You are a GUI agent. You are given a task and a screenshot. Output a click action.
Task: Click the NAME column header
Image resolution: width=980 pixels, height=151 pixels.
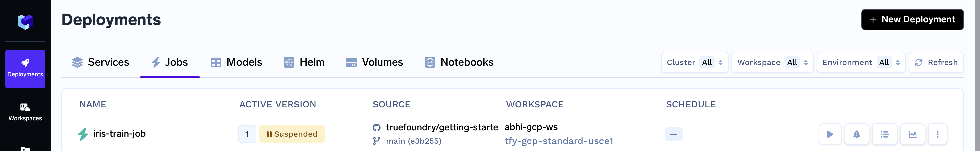pyautogui.click(x=93, y=105)
